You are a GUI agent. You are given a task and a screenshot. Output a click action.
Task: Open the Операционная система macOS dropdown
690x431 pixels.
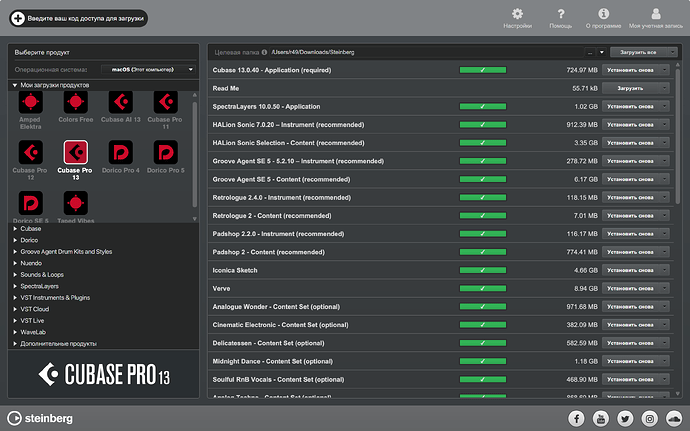pos(148,70)
